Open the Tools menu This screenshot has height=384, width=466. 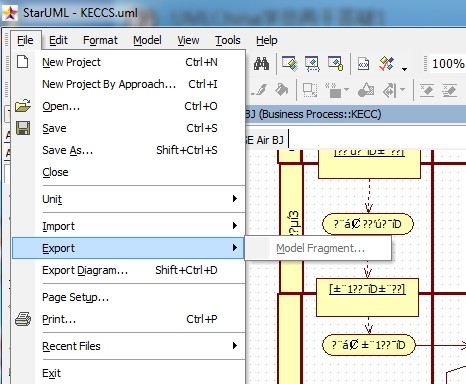(x=228, y=40)
